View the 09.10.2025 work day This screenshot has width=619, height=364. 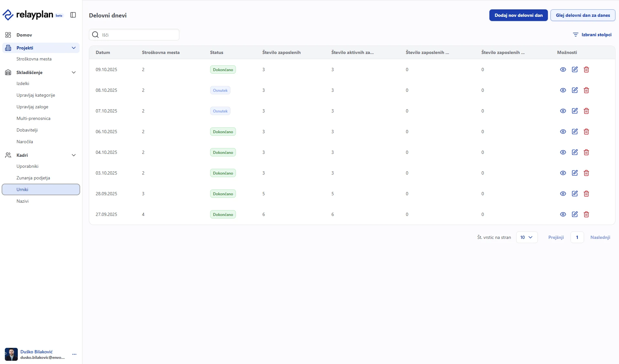[x=563, y=70]
